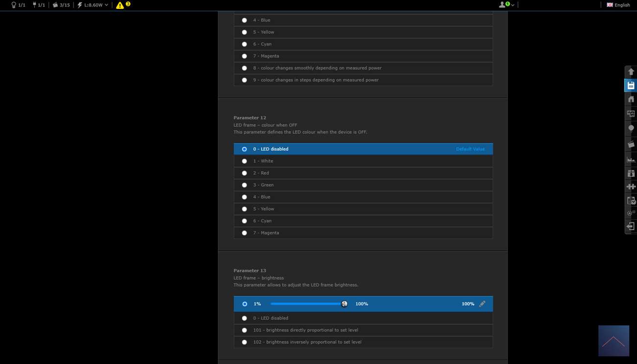
Task: Click the pencil edit icon beside 100%
Action: (x=482, y=304)
